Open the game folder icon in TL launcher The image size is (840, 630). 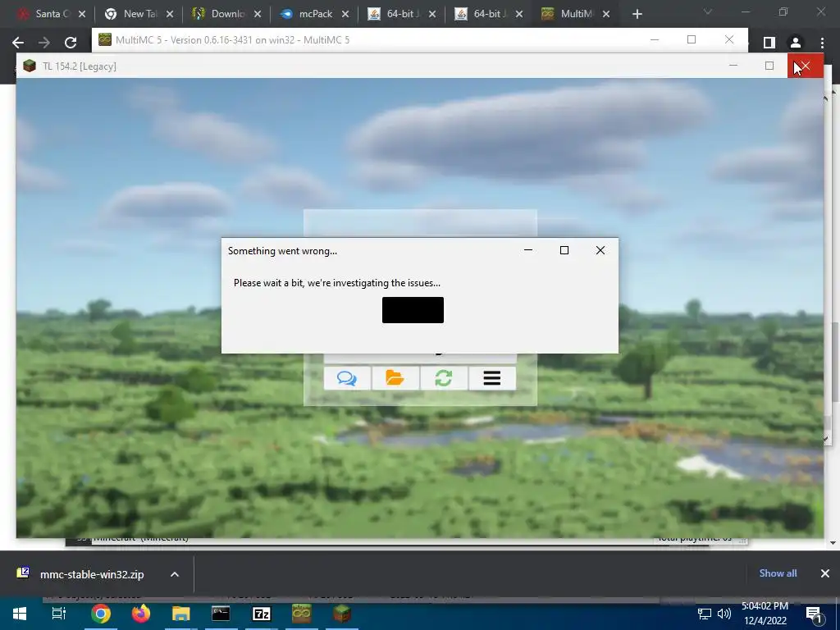coord(395,378)
